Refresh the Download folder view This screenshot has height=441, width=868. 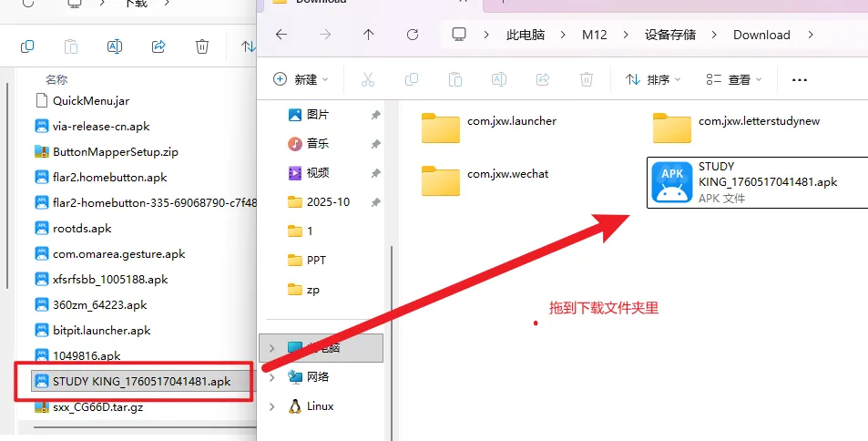point(413,35)
